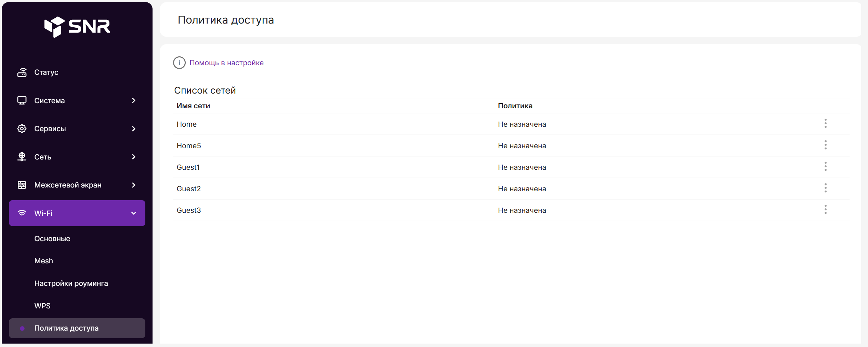Click the SNR logo in sidebar
The image size is (868, 347).
[x=77, y=26]
